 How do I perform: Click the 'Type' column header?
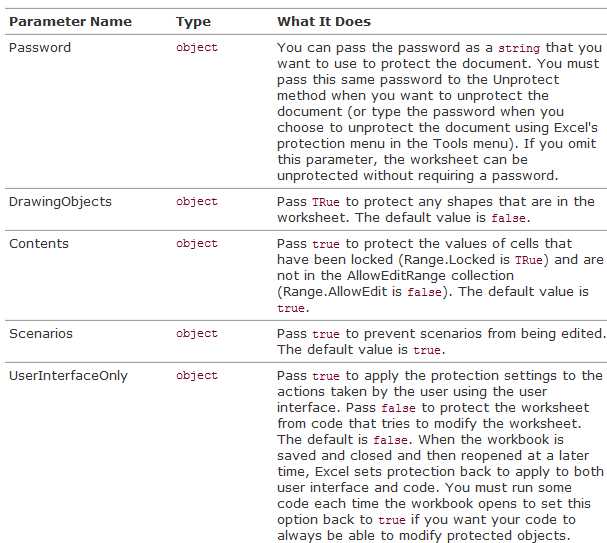click(x=193, y=22)
